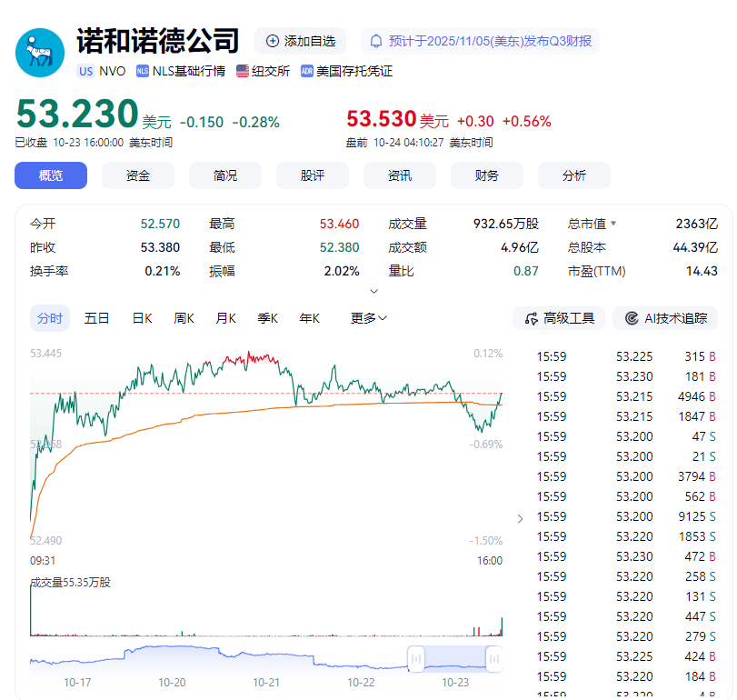Open the 资金 tab

[x=138, y=175]
